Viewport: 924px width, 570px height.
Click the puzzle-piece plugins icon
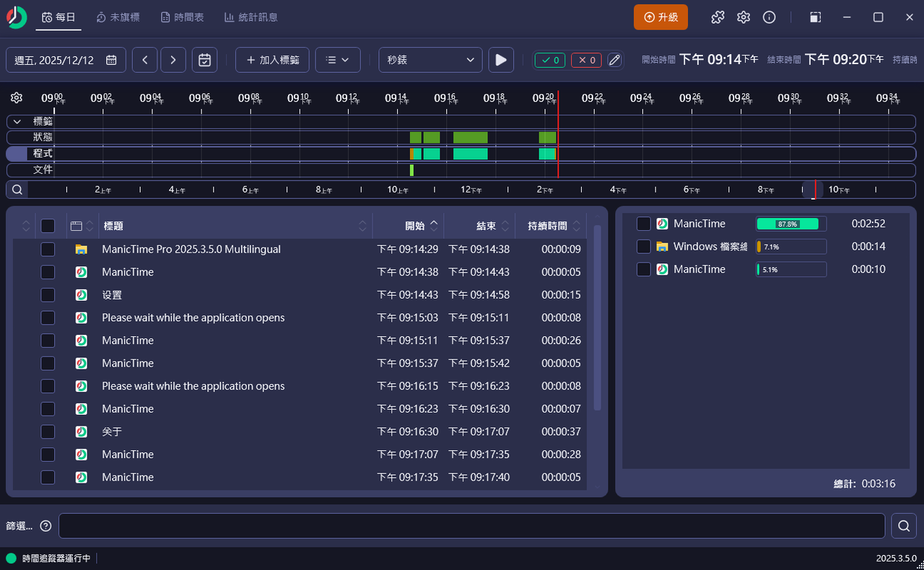[x=718, y=17]
